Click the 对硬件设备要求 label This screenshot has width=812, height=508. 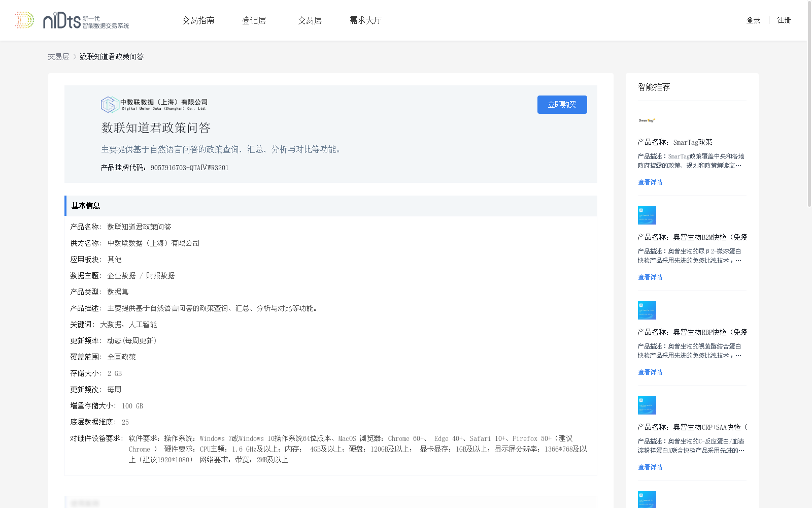click(x=96, y=438)
